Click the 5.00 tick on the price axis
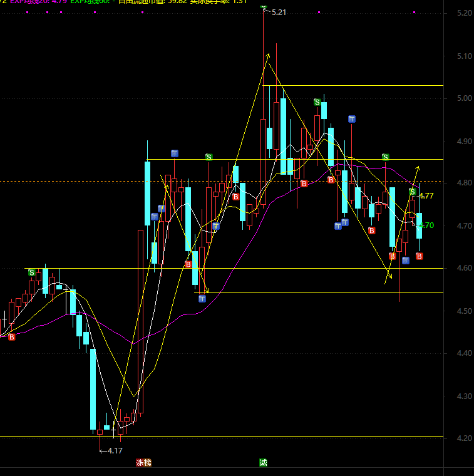474x476 pixels. (x=465, y=98)
